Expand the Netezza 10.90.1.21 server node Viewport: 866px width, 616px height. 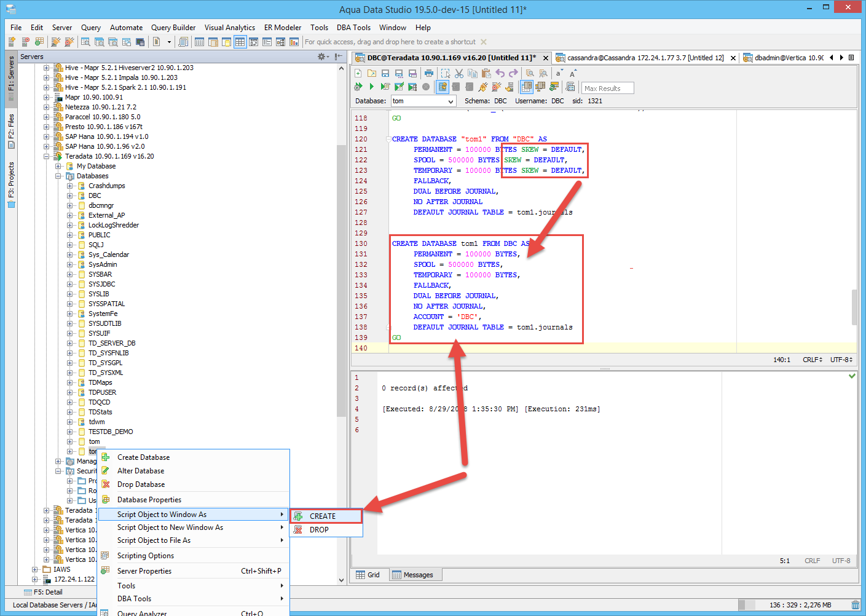tap(47, 107)
